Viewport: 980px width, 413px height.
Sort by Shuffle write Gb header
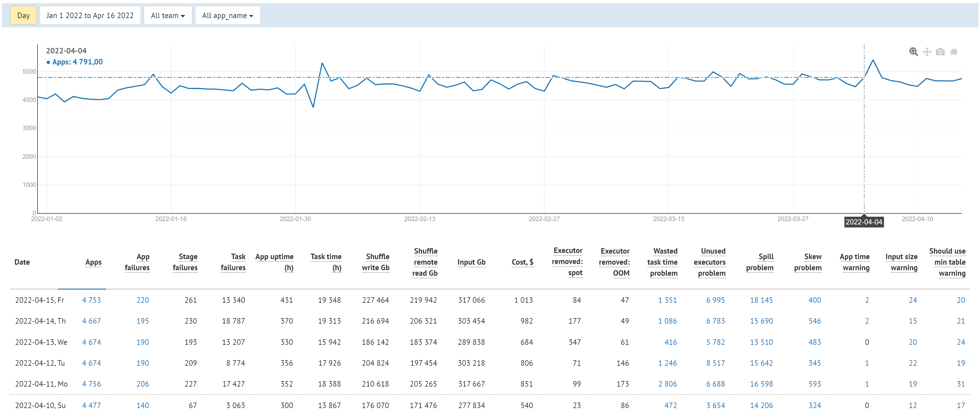tap(376, 262)
